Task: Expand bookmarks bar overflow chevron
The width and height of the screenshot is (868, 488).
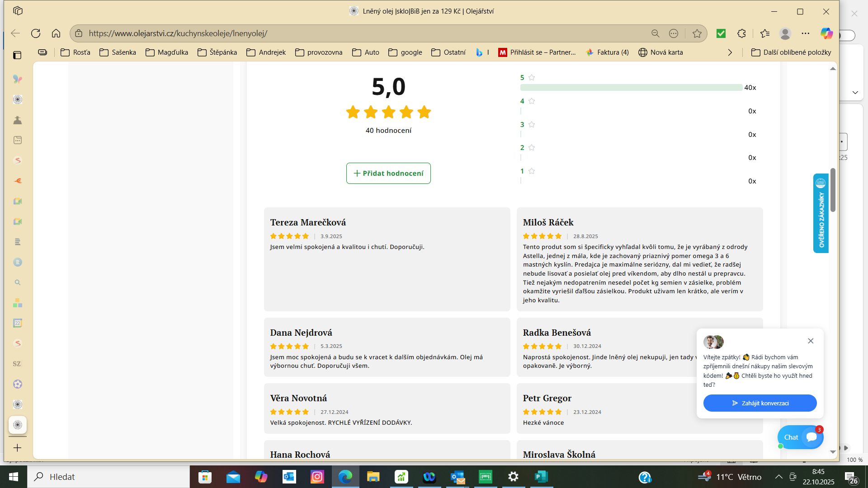Action: point(730,52)
